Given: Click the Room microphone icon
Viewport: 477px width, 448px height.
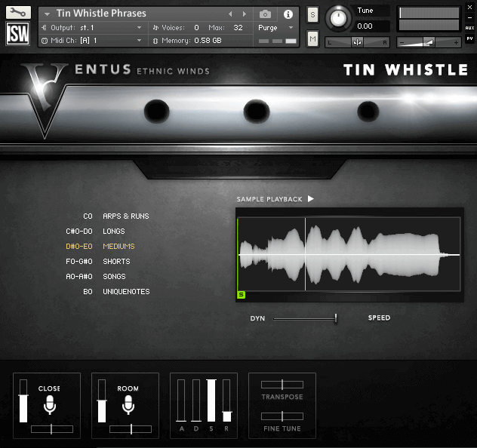Looking at the screenshot, I should (x=128, y=404).
